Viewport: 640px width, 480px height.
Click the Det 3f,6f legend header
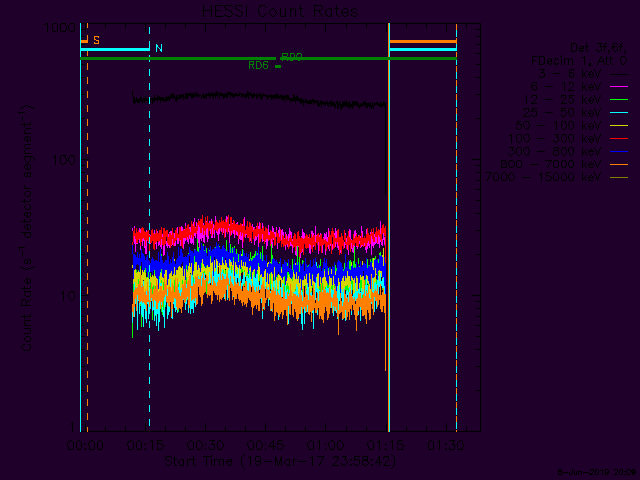[x=598, y=48]
